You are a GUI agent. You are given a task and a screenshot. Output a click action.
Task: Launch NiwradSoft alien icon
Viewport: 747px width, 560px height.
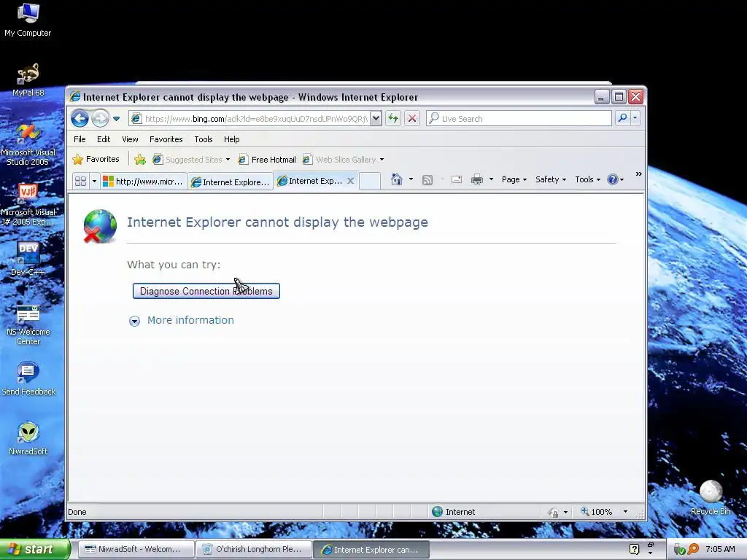point(28,438)
